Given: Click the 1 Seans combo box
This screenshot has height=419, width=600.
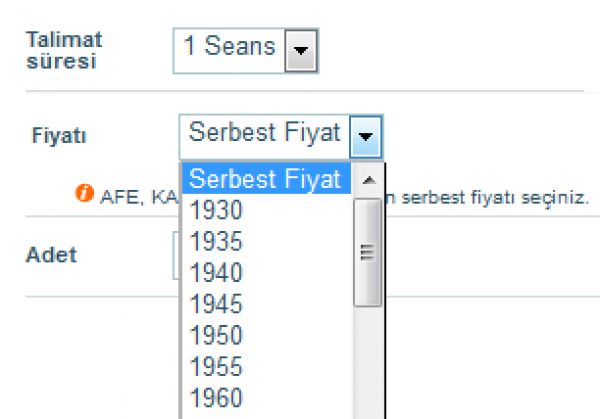Looking at the screenshot, I should click(x=246, y=51).
